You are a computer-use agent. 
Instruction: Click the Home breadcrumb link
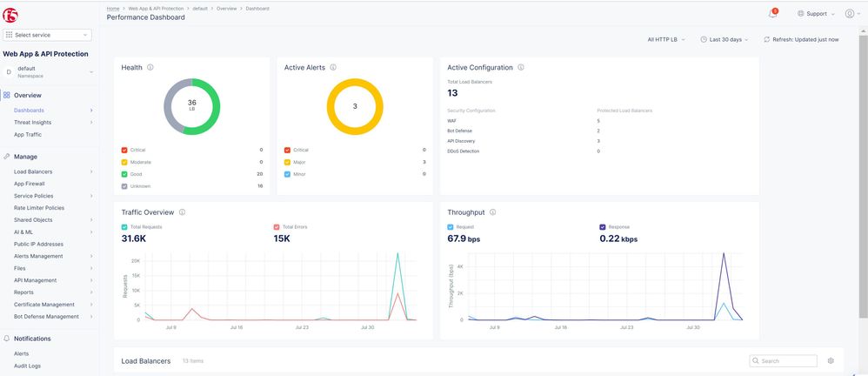point(113,8)
